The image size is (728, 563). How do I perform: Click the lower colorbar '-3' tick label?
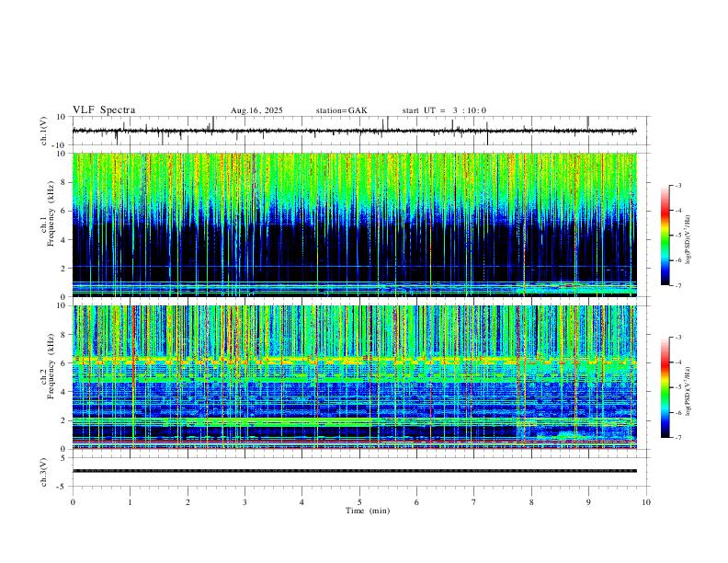coord(677,338)
